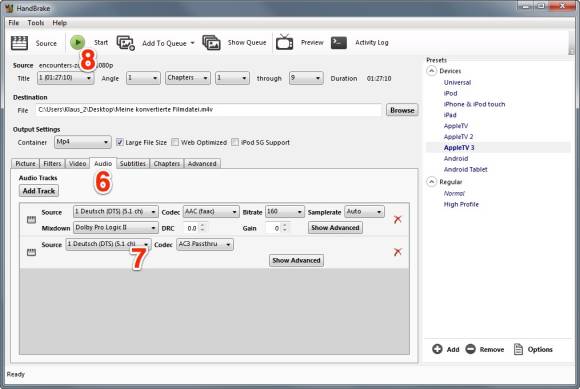
Task: Toggle the Large File Size checkbox
Action: coord(119,142)
